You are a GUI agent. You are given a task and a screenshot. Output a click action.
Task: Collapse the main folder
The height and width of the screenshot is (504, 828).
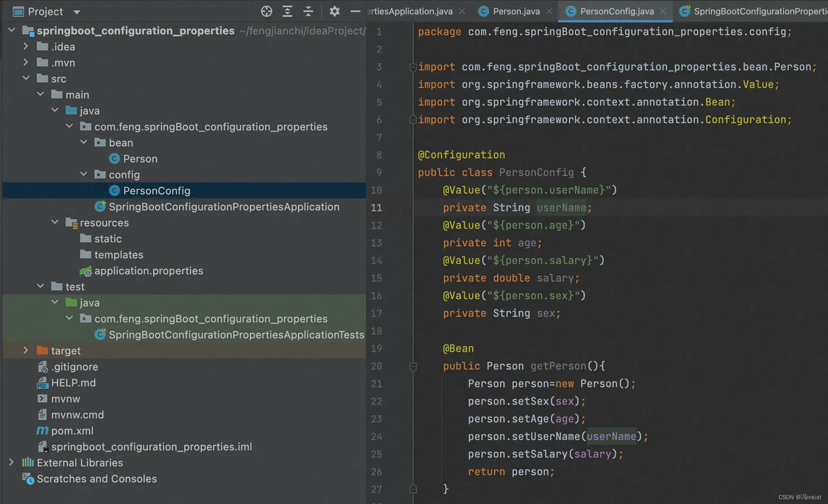pos(40,94)
